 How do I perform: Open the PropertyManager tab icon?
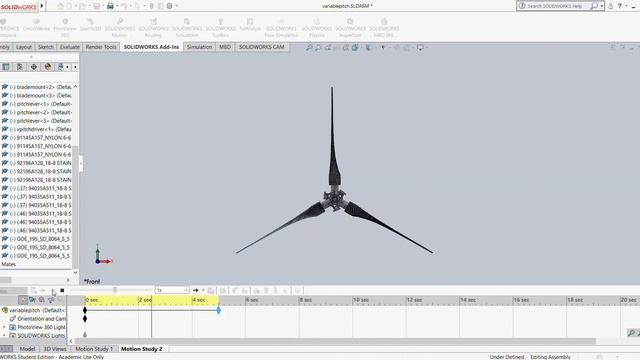[19, 67]
